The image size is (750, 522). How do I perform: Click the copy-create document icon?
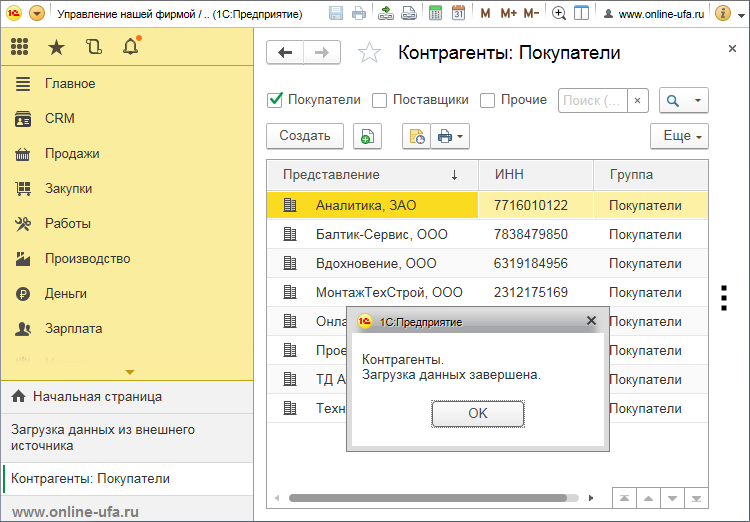pyautogui.click(x=367, y=136)
